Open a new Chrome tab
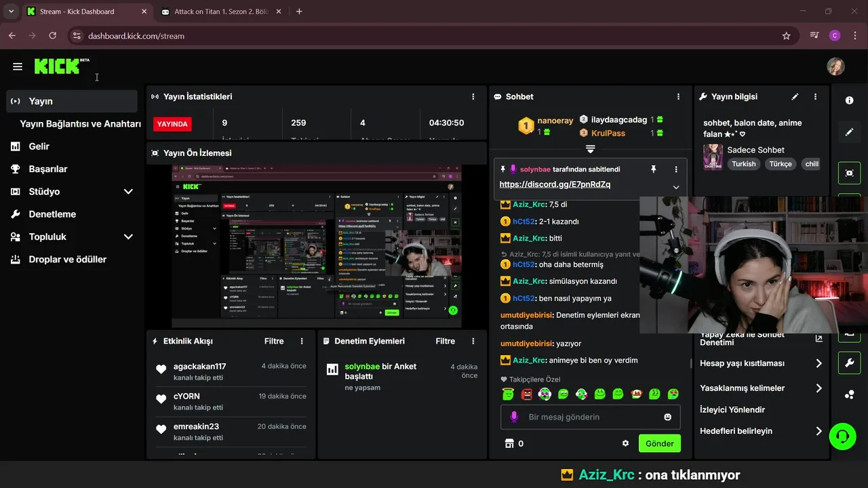868x488 pixels. (x=299, y=12)
